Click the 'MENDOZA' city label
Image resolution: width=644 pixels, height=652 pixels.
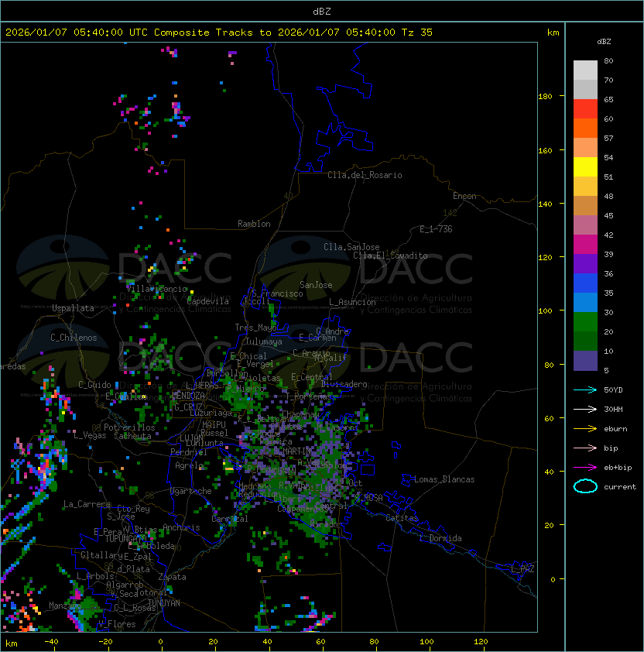tap(188, 396)
